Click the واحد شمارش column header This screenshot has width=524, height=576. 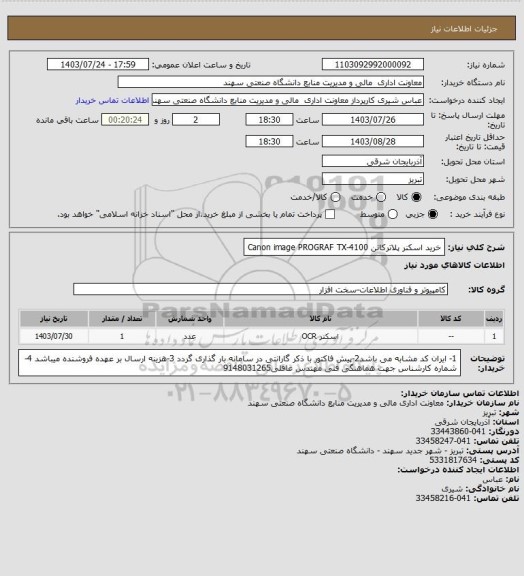pyautogui.click(x=190, y=319)
